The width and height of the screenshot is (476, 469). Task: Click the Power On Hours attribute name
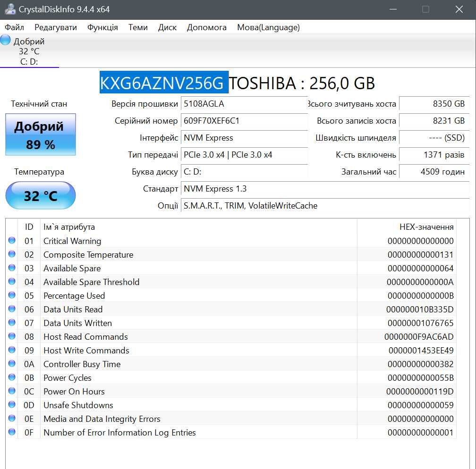click(x=74, y=391)
